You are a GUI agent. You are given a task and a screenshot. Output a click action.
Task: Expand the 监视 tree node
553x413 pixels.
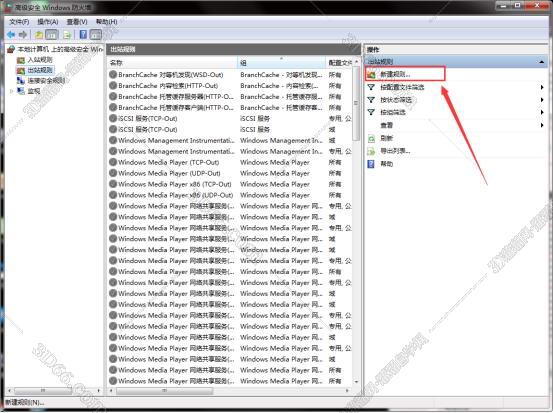[11, 91]
